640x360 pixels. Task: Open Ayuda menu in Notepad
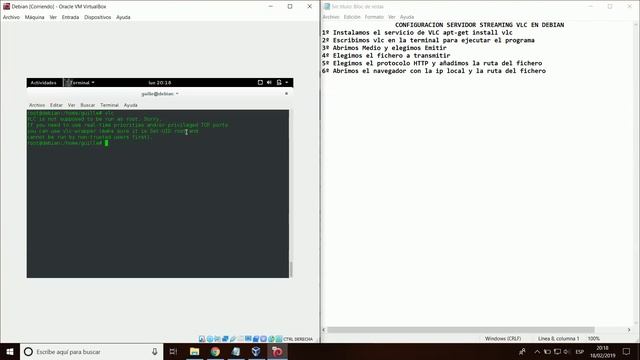click(407, 17)
